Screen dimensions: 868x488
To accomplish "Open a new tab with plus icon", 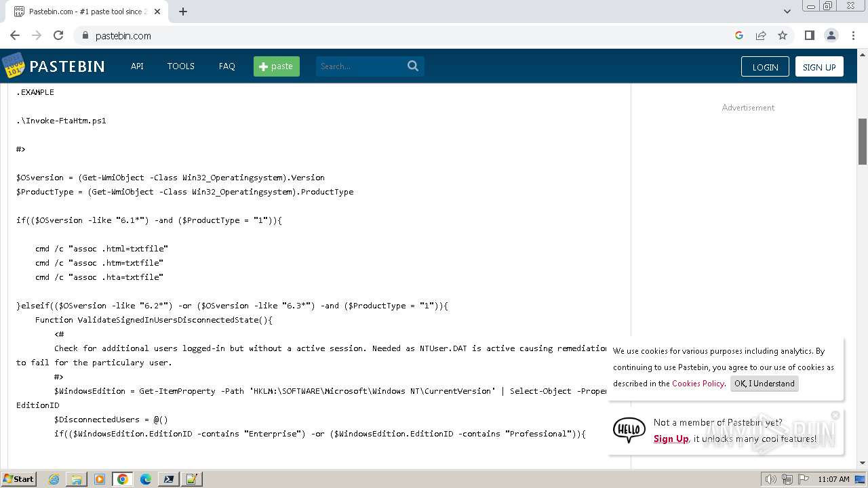I will (182, 12).
